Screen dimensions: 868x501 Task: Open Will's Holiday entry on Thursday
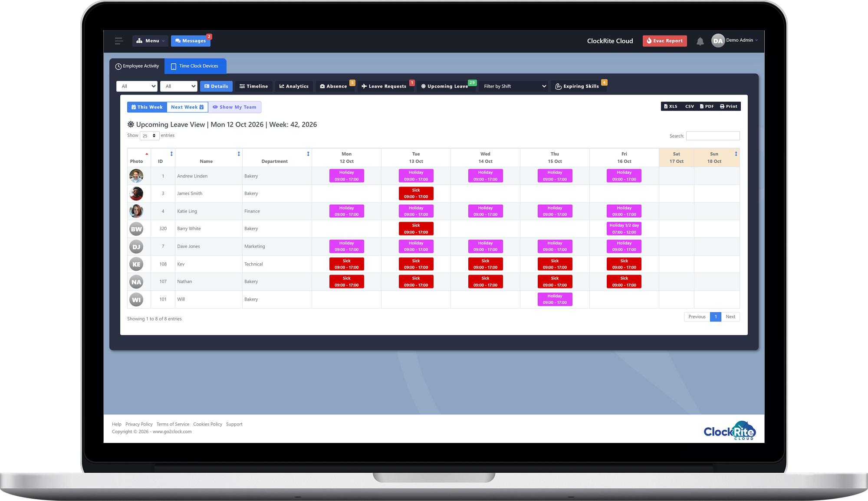(x=555, y=299)
